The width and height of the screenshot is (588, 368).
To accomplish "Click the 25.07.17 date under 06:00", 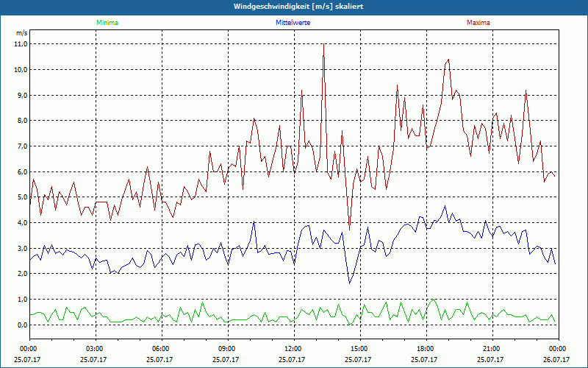I will point(159,359).
